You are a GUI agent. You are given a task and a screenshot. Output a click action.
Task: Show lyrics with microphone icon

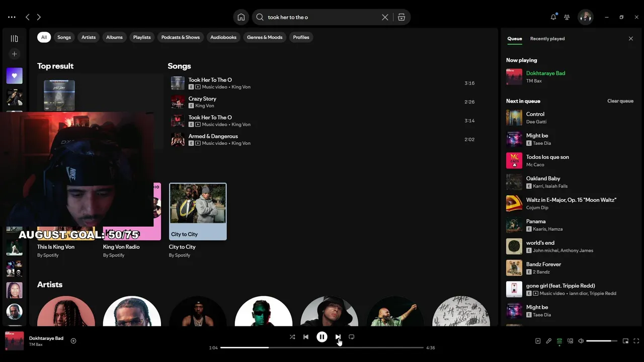click(x=549, y=341)
